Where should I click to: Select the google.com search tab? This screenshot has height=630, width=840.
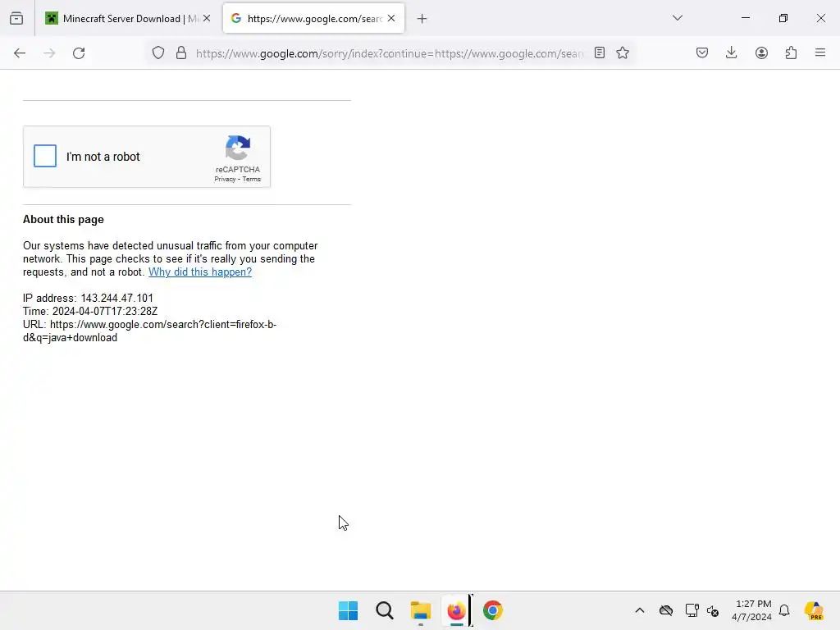pyautogui.click(x=313, y=19)
